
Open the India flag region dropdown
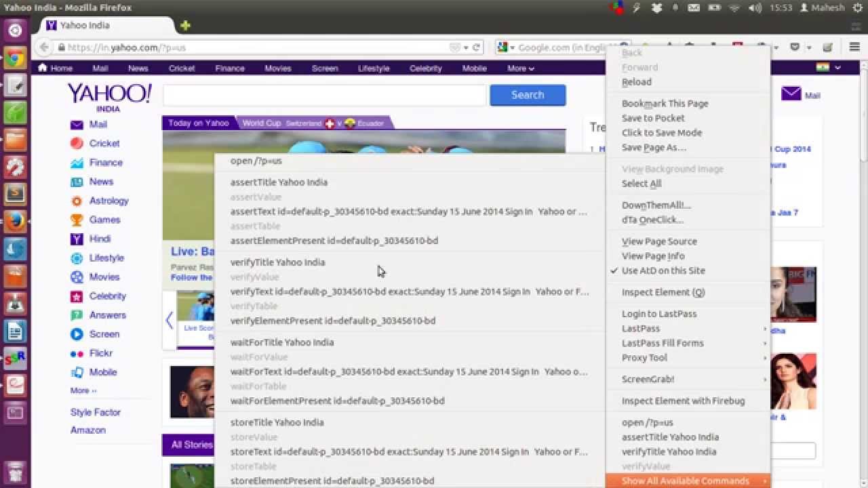[x=829, y=68]
